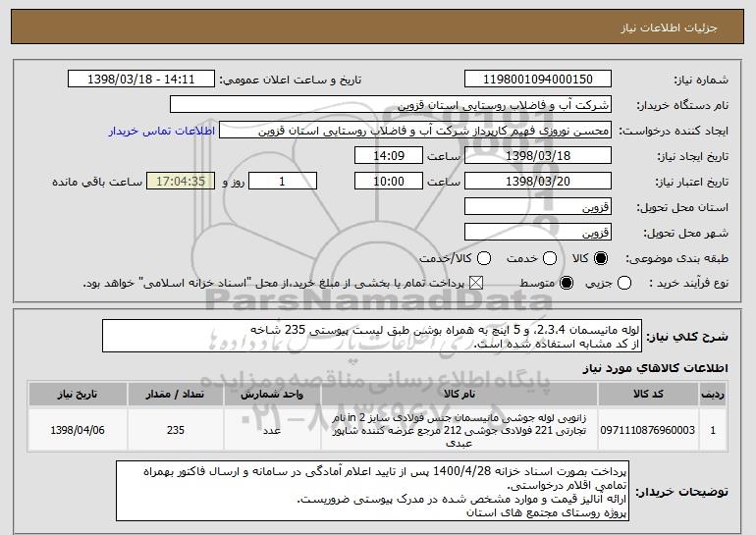Image resolution: width=756 pixels, height=535 pixels.
Task: Select the خدمت radio button
Action: click(550, 258)
